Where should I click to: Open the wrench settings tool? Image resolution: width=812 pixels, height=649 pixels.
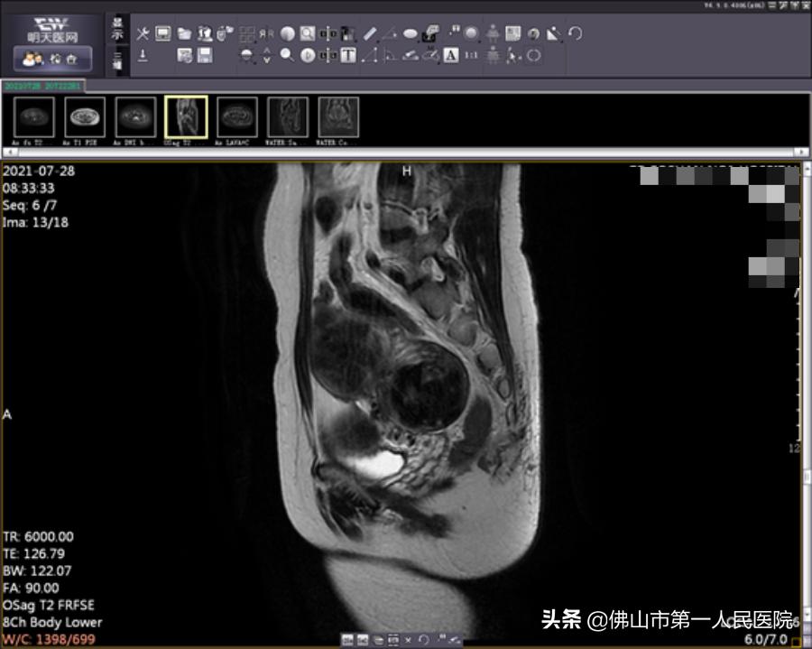pos(143,33)
